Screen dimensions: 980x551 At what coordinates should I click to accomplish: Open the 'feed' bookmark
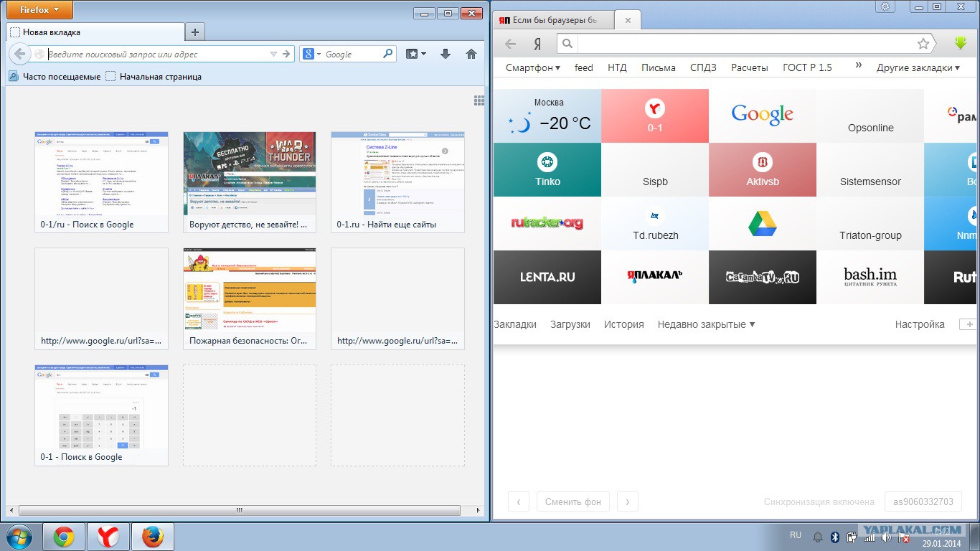pos(584,67)
